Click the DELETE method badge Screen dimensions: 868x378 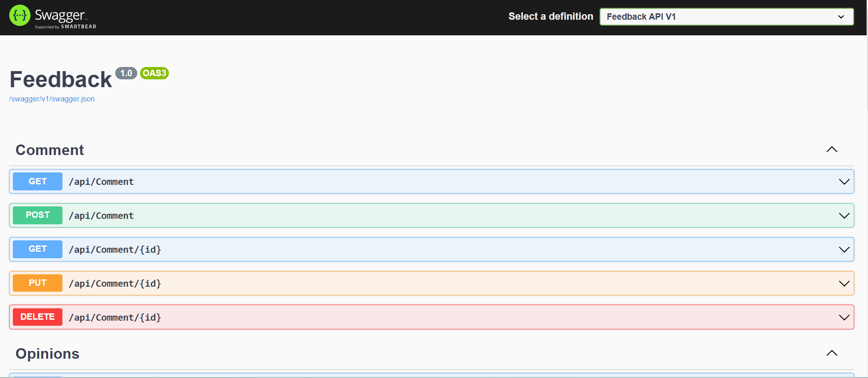38,317
